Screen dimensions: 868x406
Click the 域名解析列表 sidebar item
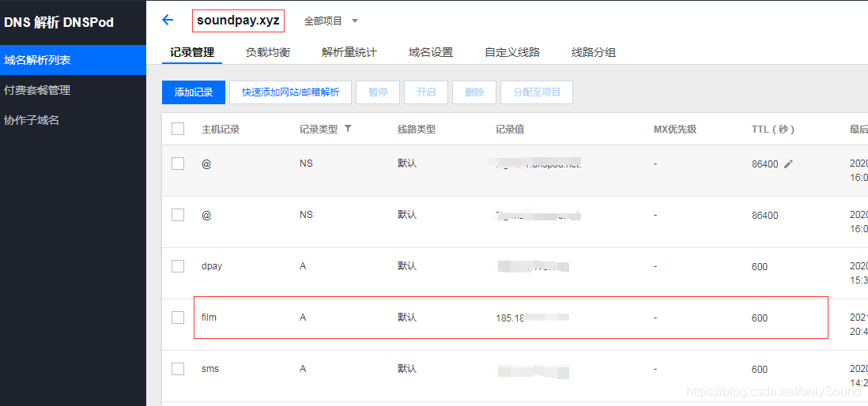pos(37,60)
